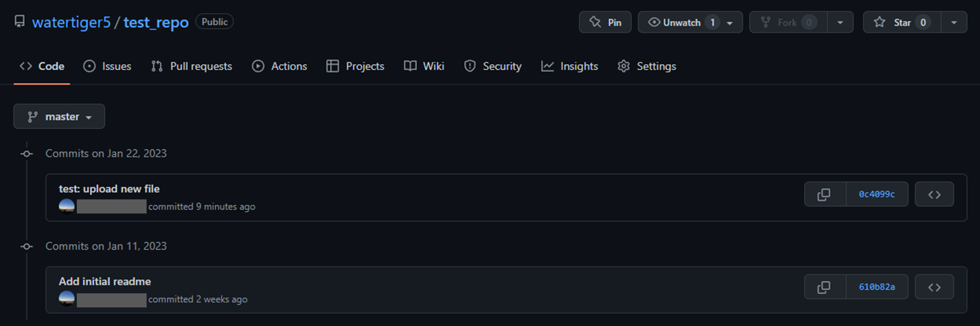
Task: Open the watertiger5 profile link
Action: [x=71, y=22]
